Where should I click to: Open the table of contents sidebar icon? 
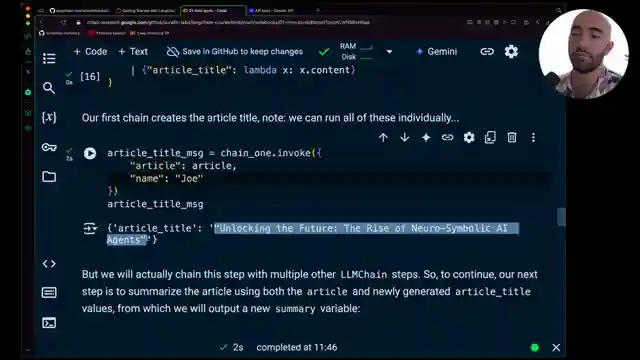coord(49,58)
